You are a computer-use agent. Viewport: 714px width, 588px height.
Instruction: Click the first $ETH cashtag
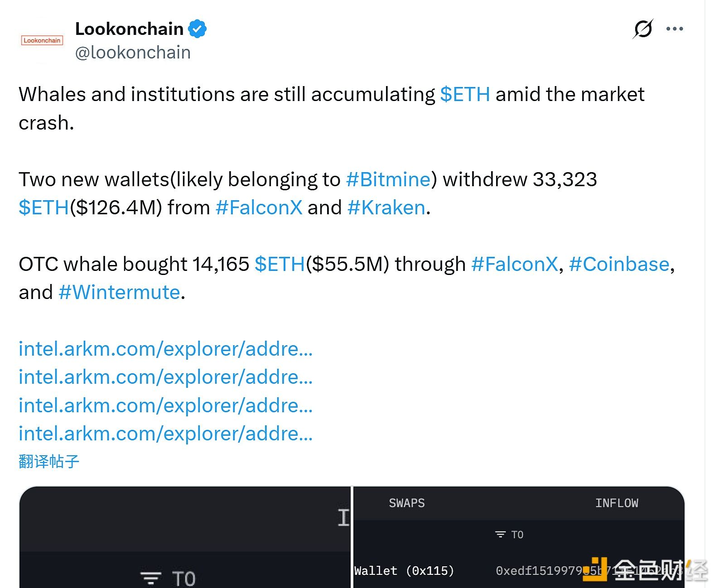pyautogui.click(x=465, y=94)
